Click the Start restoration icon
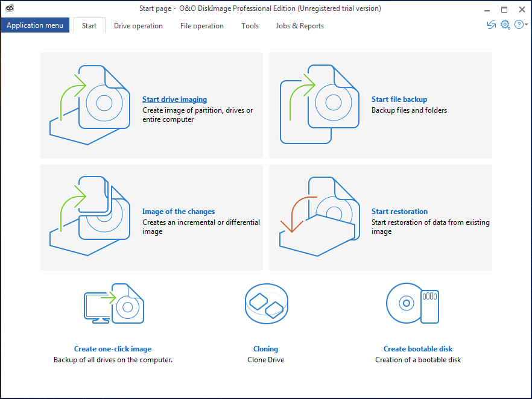The image size is (532, 399). tap(320, 216)
